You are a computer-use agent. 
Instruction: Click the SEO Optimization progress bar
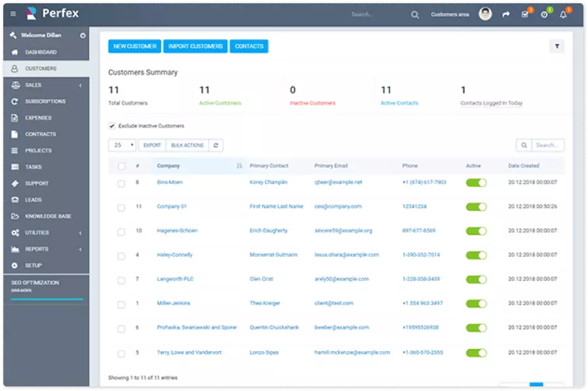47,299
